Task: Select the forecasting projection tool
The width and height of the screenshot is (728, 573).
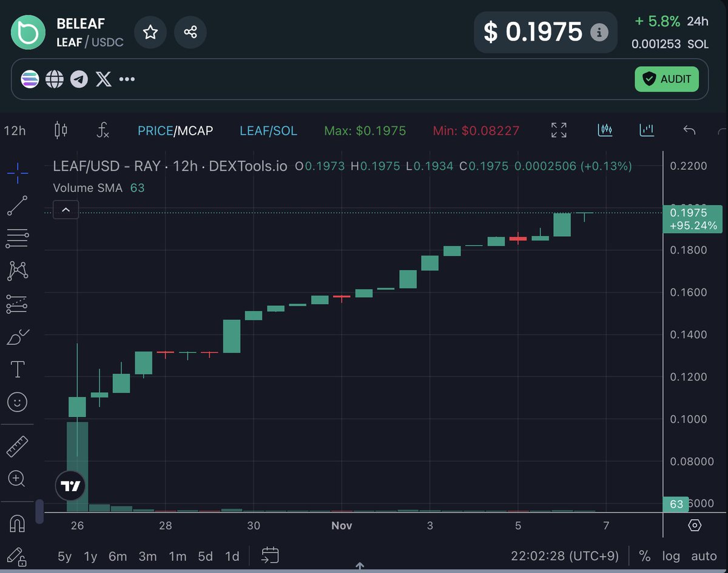Action: point(17,303)
